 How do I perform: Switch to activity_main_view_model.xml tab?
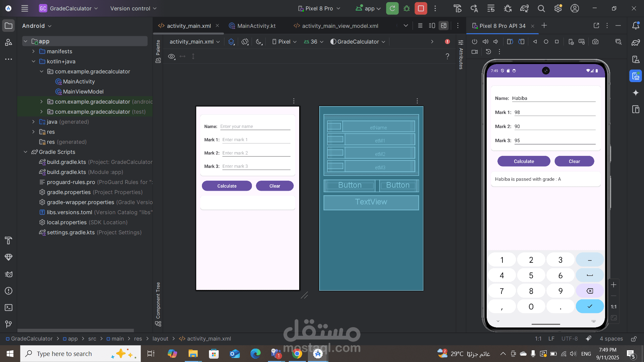(x=336, y=26)
